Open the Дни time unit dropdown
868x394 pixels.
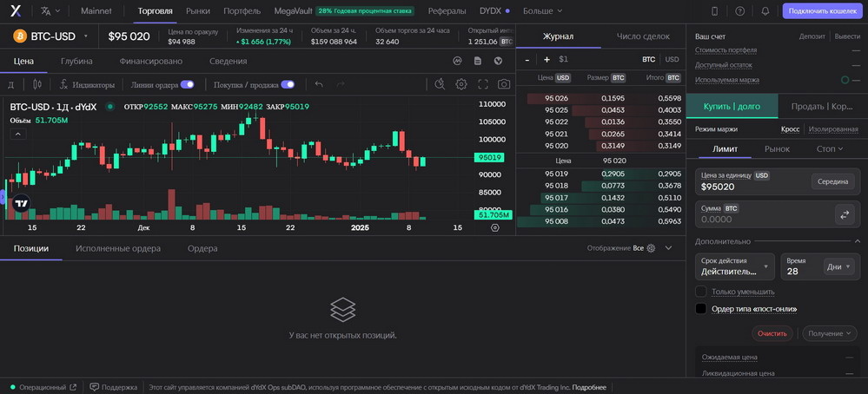839,267
